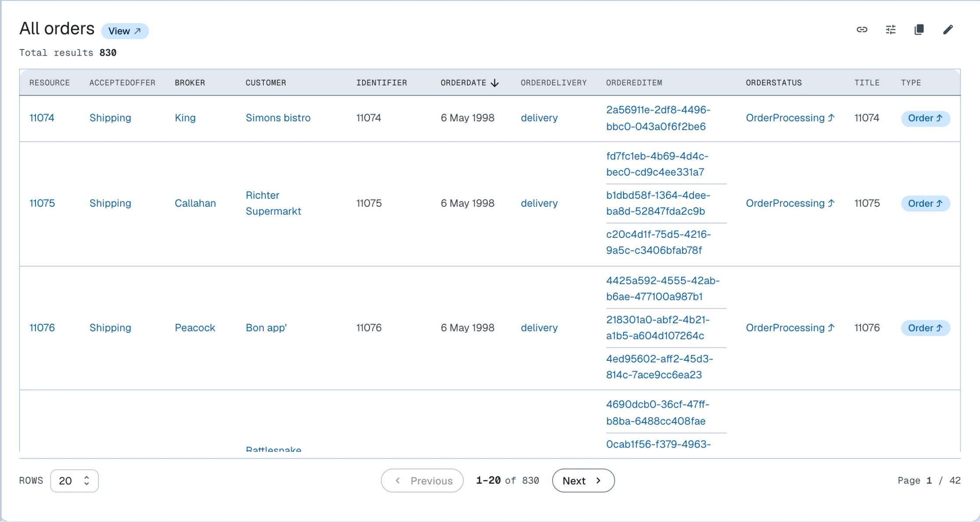Image resolution: width=980 pixels, height=522 pixels.
Task: Open ordered item 4ed95602-aff2-45d3
Action: (659, 367)
